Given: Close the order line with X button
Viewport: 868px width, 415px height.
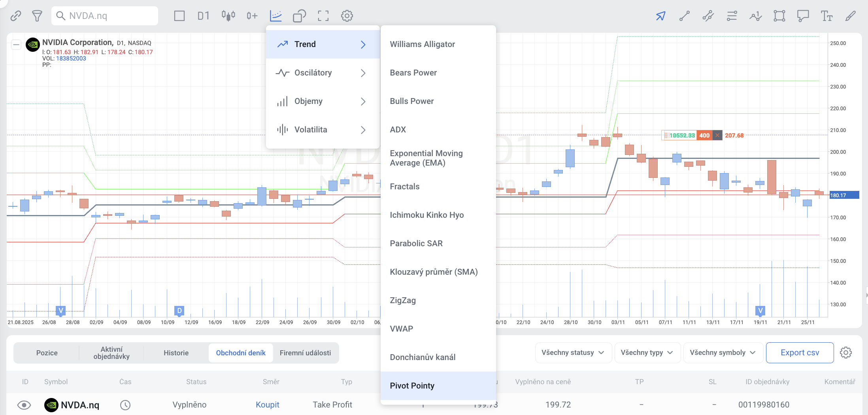Looking at the screenshot, I should coord(717,136).
